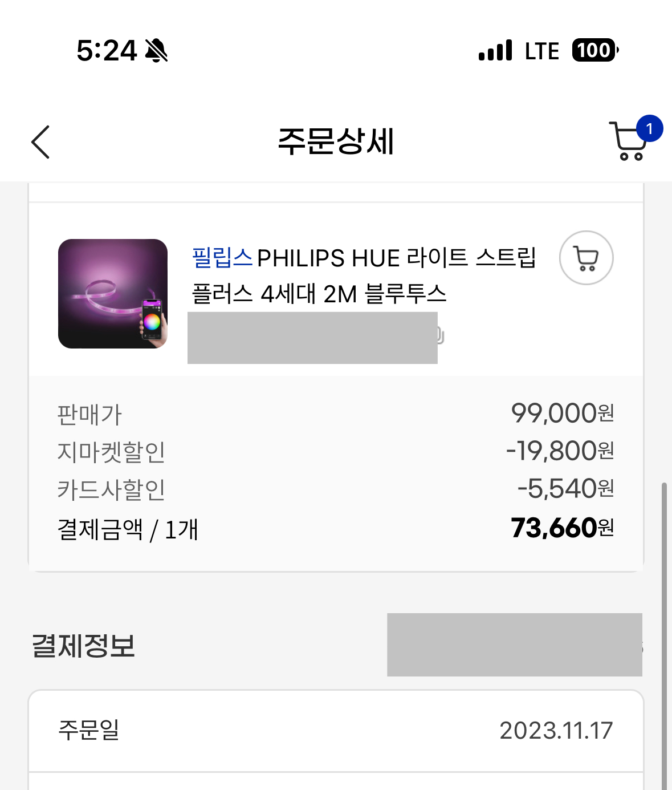
Task: Tap the 주문일 row label
Action: (89, 730)
